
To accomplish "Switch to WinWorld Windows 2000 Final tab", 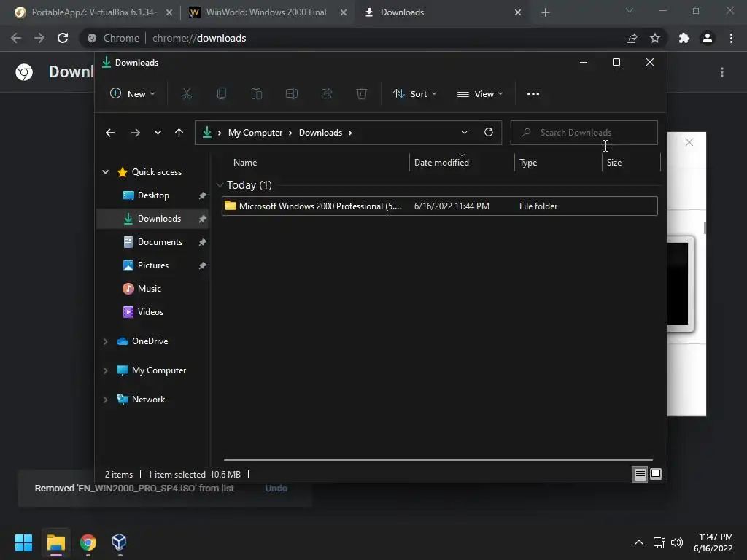I will point(267,12).
